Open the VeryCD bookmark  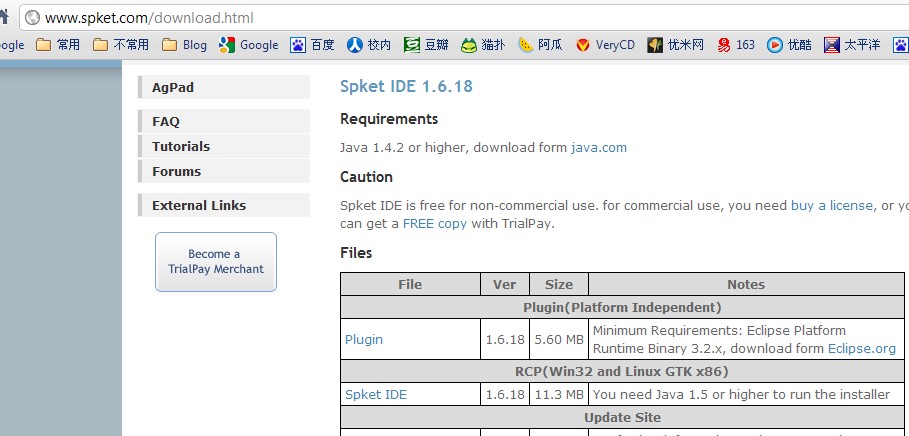605,45
